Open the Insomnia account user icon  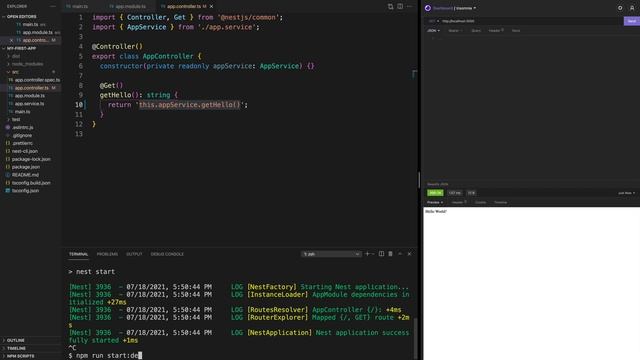[x=632, y=8]
